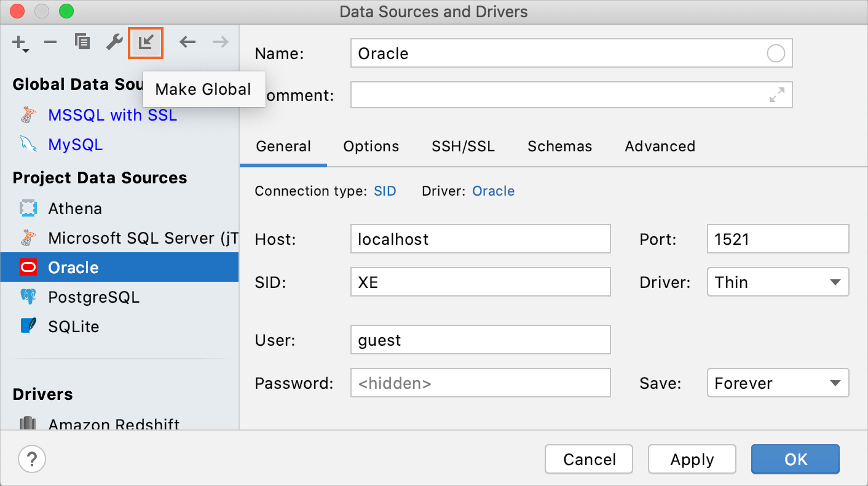
Task: Open driver settings via the wrench icon
Action: click(x=114, y=42)
